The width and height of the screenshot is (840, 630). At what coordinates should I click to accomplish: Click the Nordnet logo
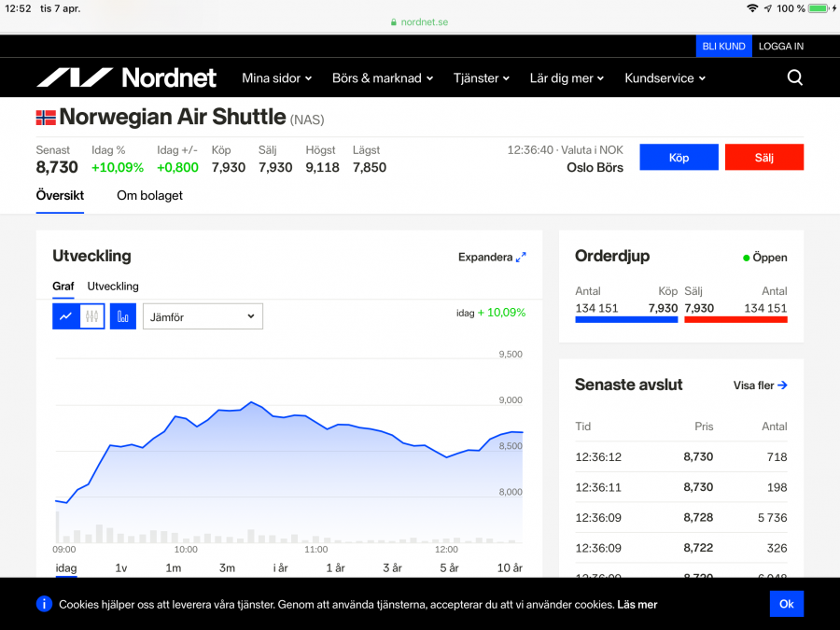coord(126,77)
